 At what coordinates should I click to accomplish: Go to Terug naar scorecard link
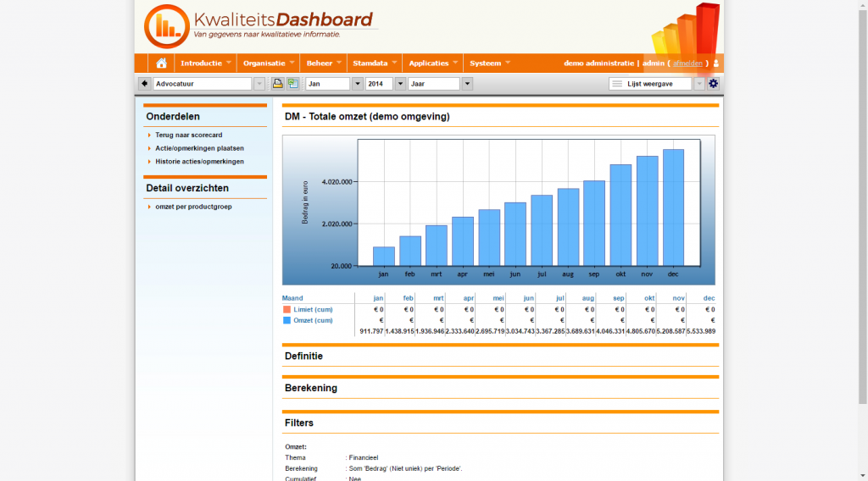coord(188,135)
